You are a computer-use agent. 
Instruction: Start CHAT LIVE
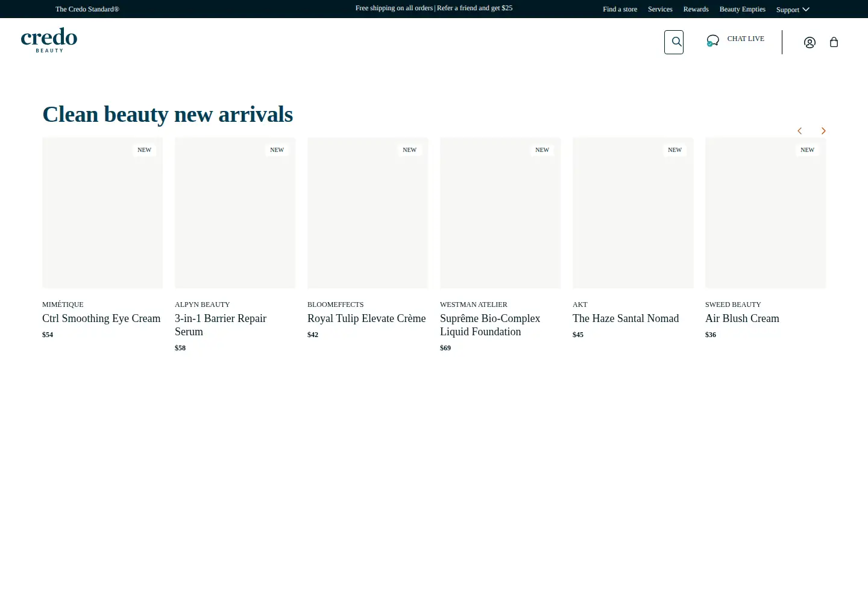tap(746, 39)
